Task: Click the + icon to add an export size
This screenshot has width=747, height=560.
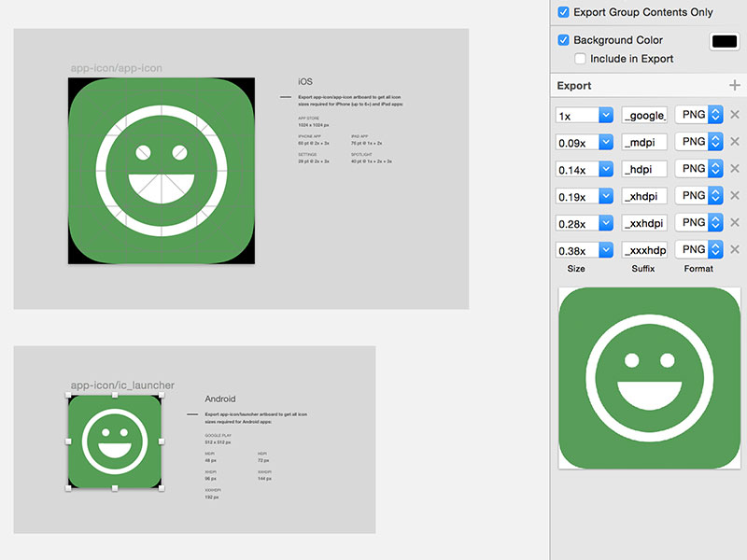Action: click(735, 85)
